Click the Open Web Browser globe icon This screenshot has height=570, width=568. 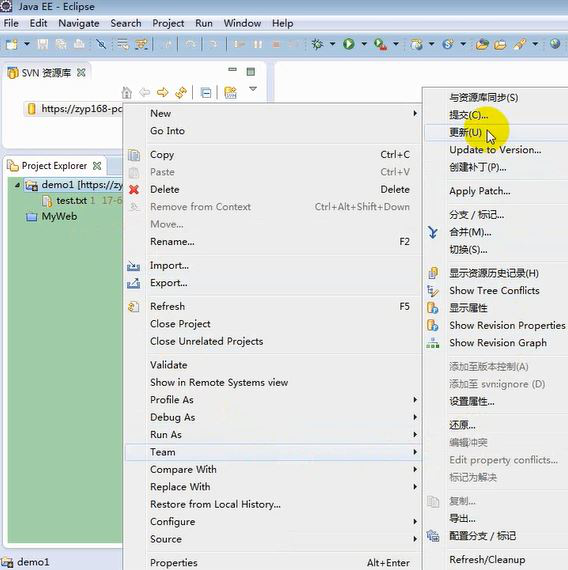555,44
